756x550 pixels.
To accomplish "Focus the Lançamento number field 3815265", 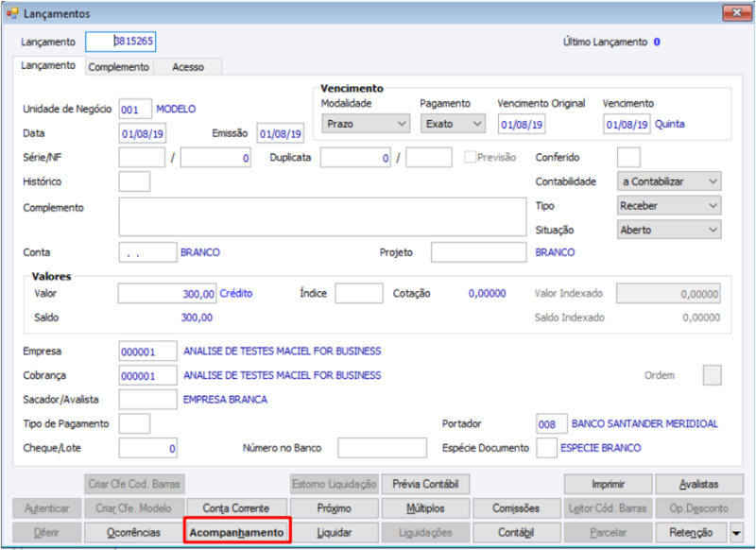I will point(121,42).
